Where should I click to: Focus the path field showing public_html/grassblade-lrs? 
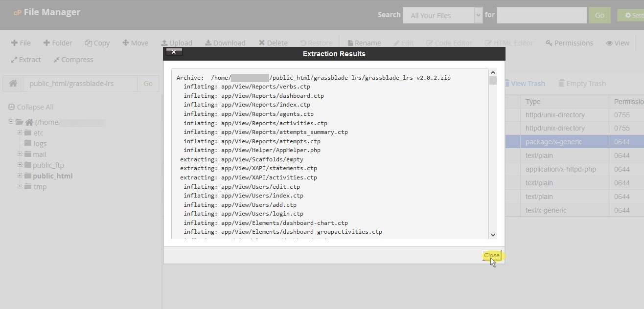click(80, 84)
